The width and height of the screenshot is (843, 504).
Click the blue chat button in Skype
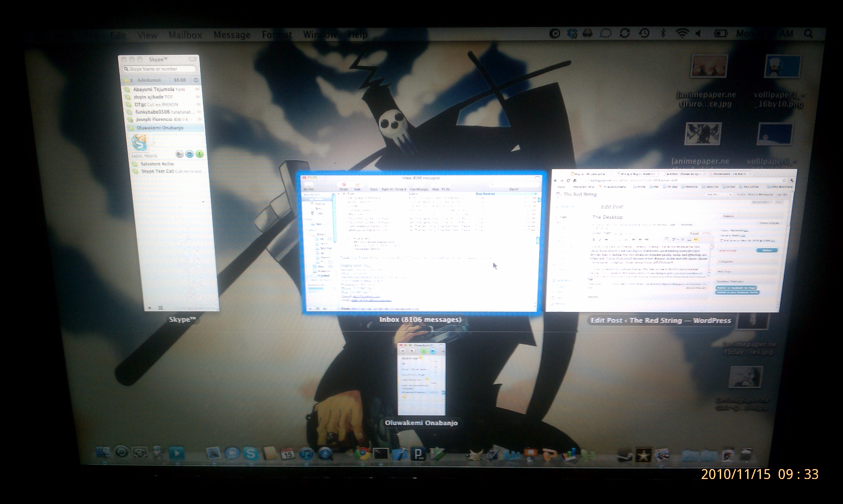(x=190, y=154)
